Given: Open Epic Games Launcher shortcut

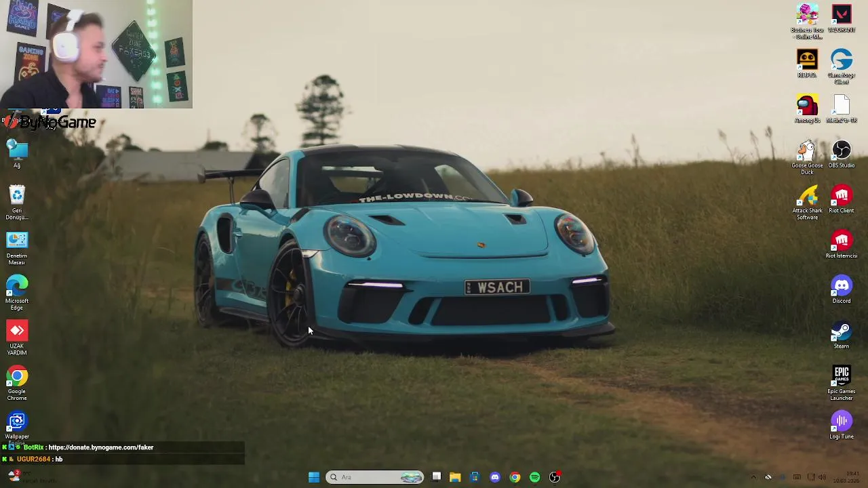Looking at the screenshot, I should point(842,383).
